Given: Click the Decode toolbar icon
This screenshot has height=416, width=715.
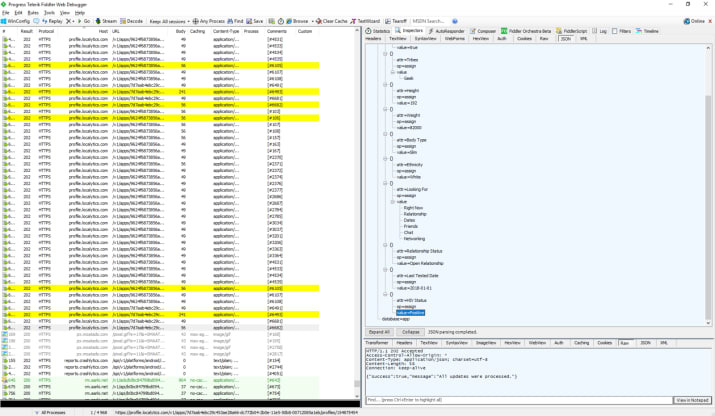Looking at the screenshot, I should pyautogui.click(x=132, y=20).
